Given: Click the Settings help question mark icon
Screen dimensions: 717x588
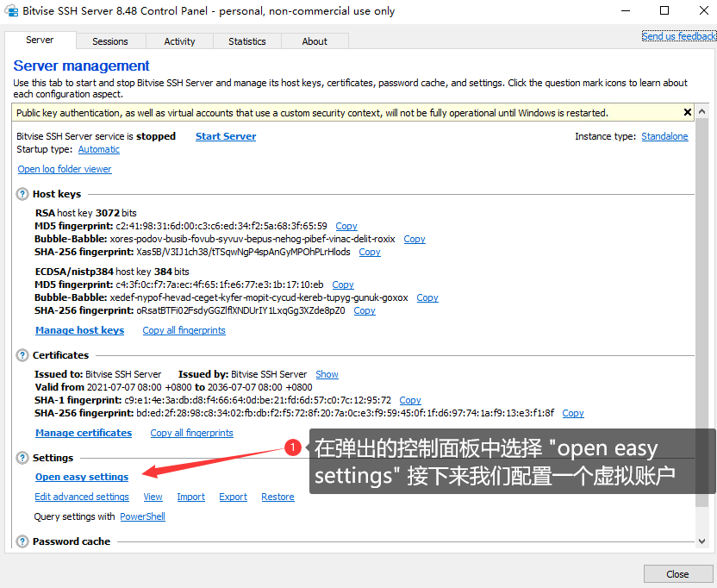Looking at the screenshot, I should tap(22, 458).
